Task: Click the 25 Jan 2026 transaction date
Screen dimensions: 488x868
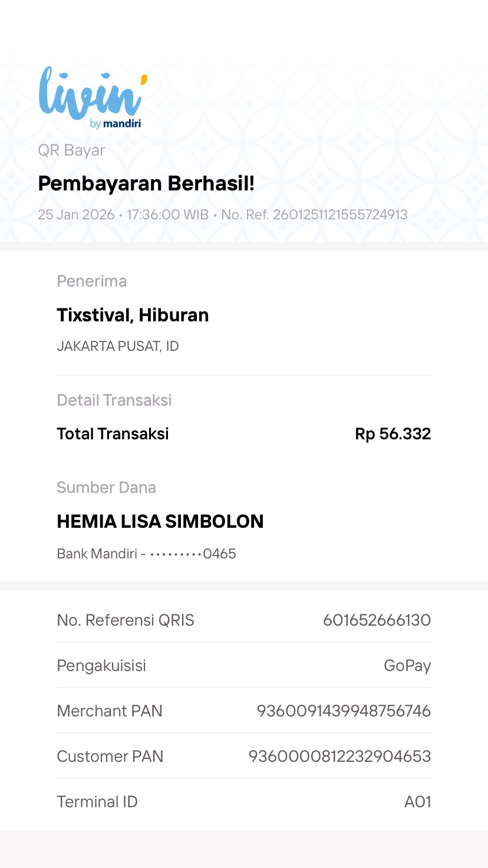Action: coord(76,215)
